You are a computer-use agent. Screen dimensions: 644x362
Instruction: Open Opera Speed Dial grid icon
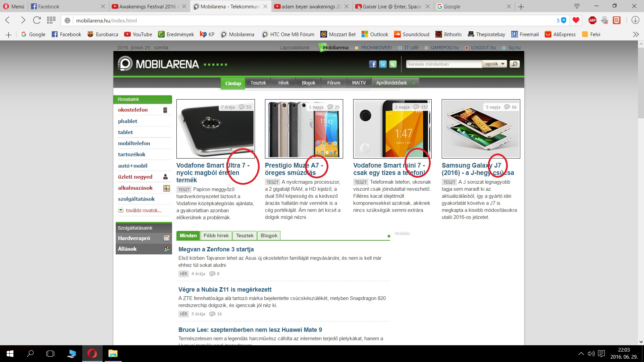tap(51, 20)
